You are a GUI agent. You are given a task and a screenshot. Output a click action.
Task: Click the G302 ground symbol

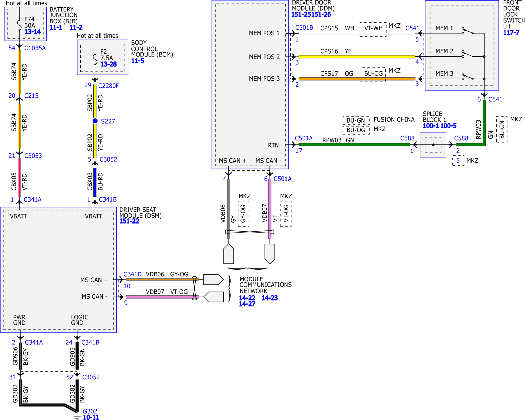pyautogui.click(x=77, y=417)
